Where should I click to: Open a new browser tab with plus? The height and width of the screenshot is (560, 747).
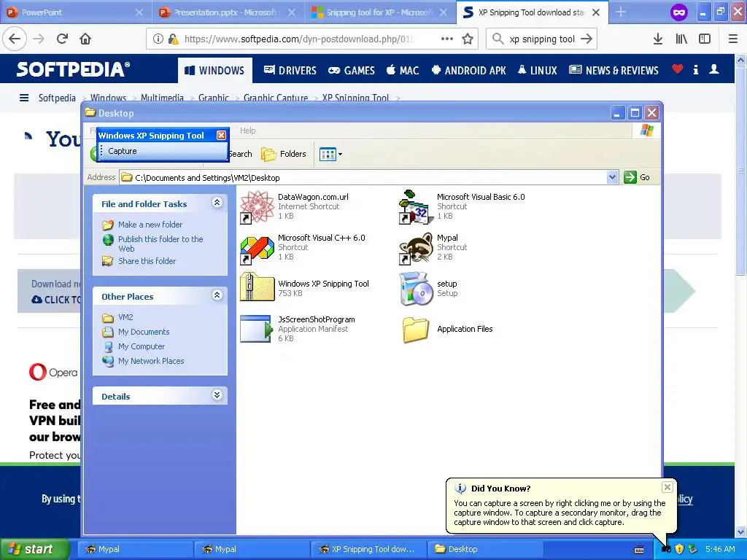pos(620,12)
